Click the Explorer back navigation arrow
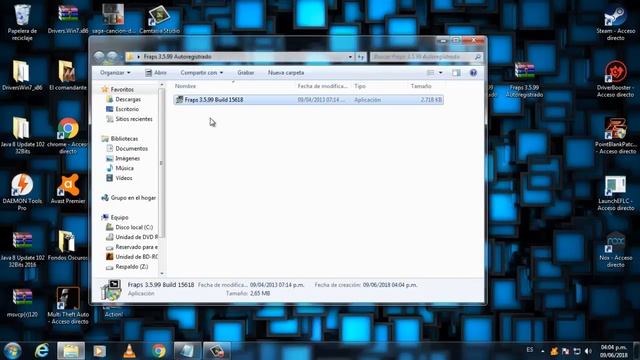The height and width of the screenshot is (360, 640). click(99, 57)
